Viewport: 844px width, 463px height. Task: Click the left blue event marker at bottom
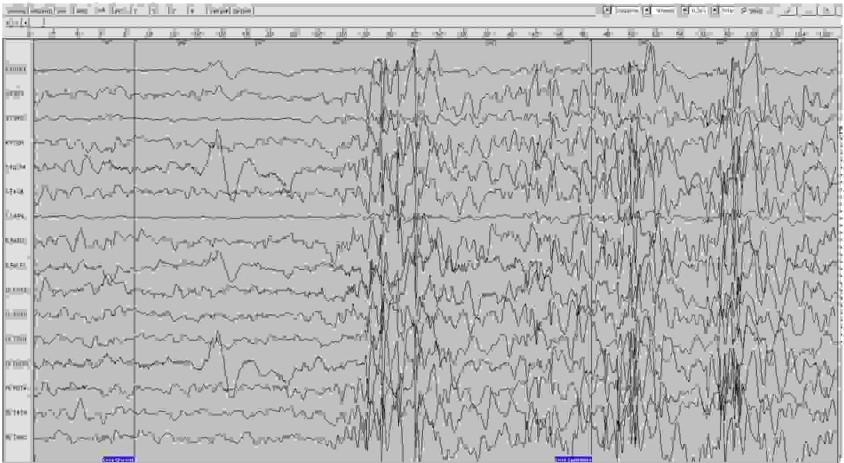point(117,459)
